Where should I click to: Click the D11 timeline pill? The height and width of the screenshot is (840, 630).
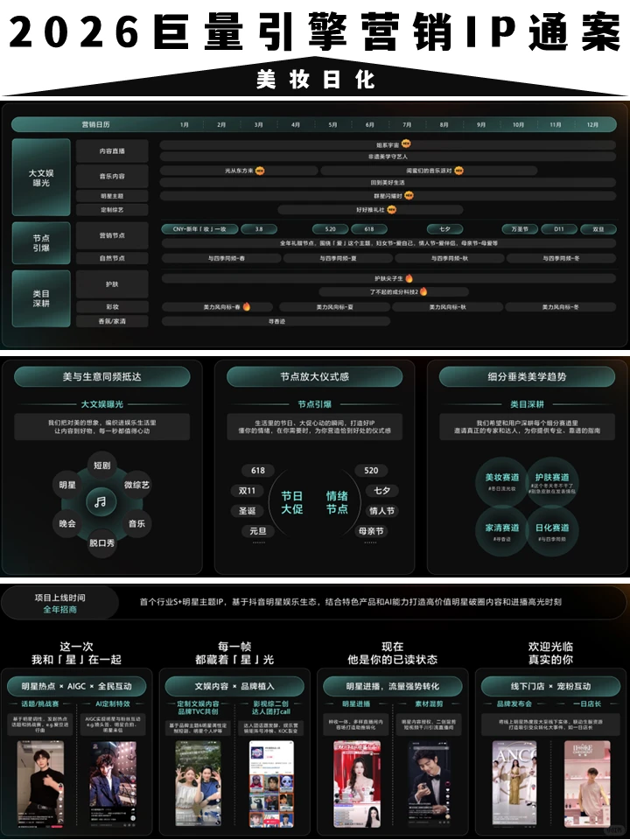(x=559, y=228)
